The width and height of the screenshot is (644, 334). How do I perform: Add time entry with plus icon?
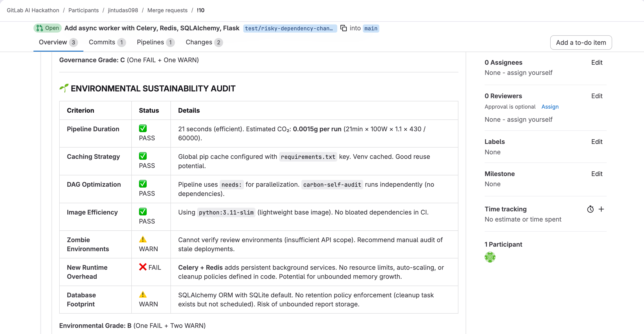pyautogui.click(x=601, y=209)
